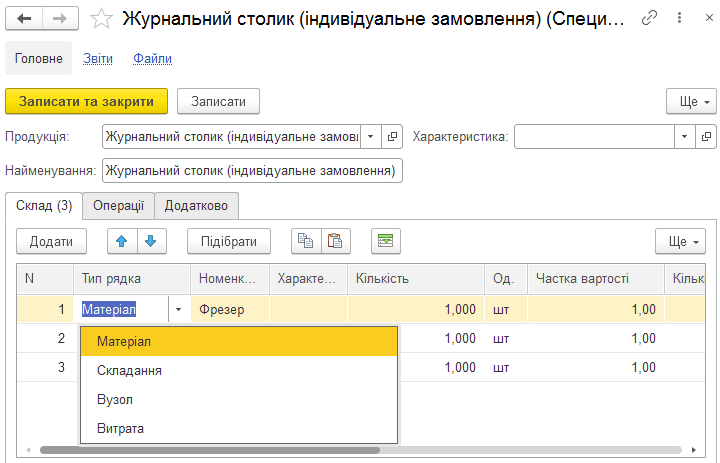This screenshot has height=463, width=720.
Task: Click the 1,000 quantity cell in row 2
Action: [x=441, y=339]
